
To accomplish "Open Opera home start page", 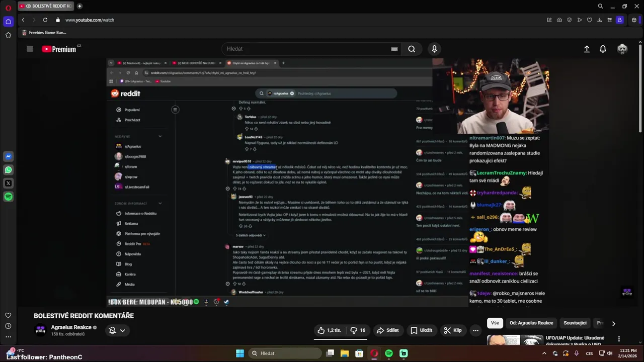I will tap(8, 22).
